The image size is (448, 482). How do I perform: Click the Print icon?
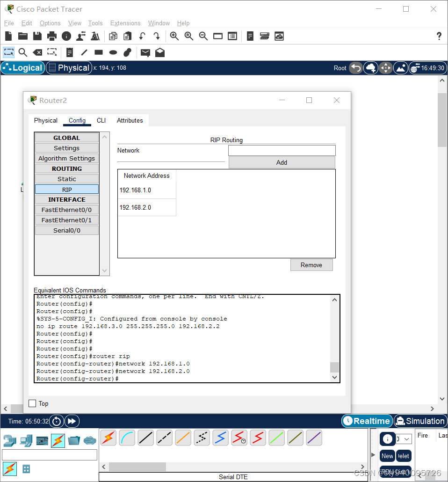[52, 37]
